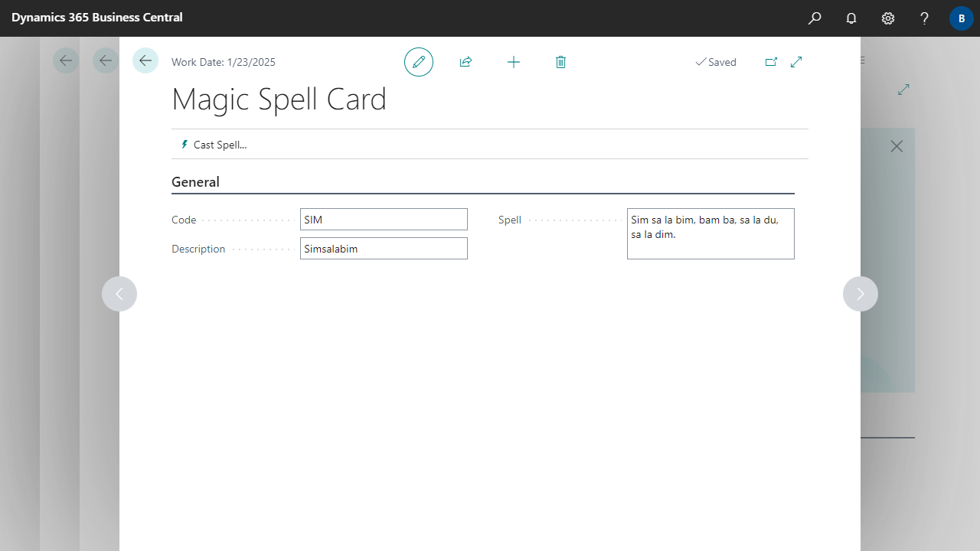Open the notifications bell
The height and width of the screenshot is (551, 980).
click(x=851, y=18)
